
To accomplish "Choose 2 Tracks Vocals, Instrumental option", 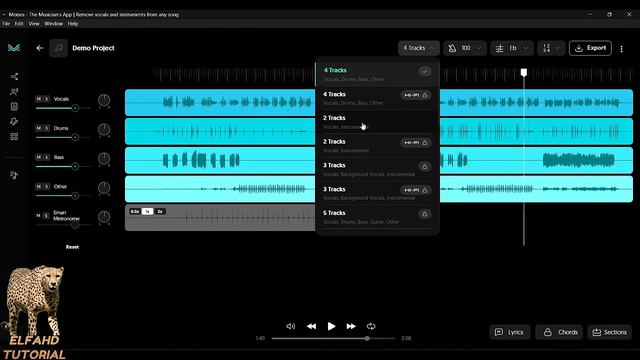I will point(377,122).
